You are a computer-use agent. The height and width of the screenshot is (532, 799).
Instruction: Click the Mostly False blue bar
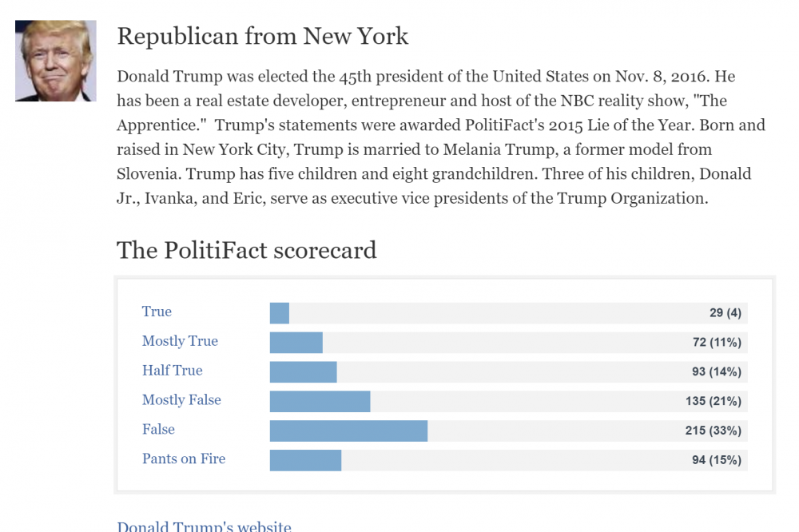coord(320,402)
